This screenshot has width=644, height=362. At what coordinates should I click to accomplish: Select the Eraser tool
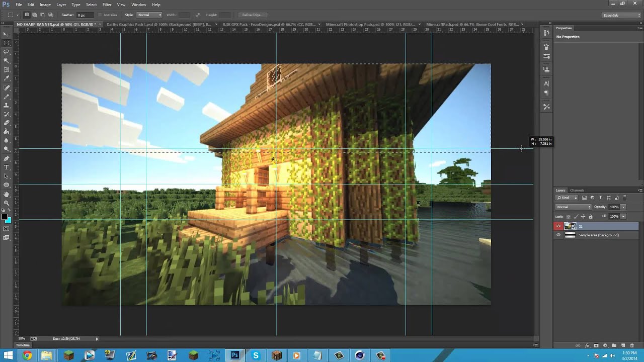click(x=7, y=123)
